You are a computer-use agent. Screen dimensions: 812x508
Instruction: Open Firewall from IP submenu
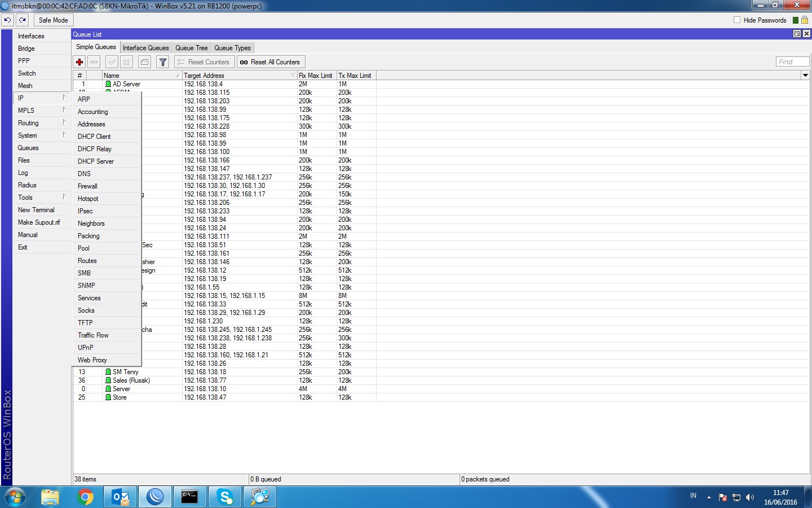[107, 186]
